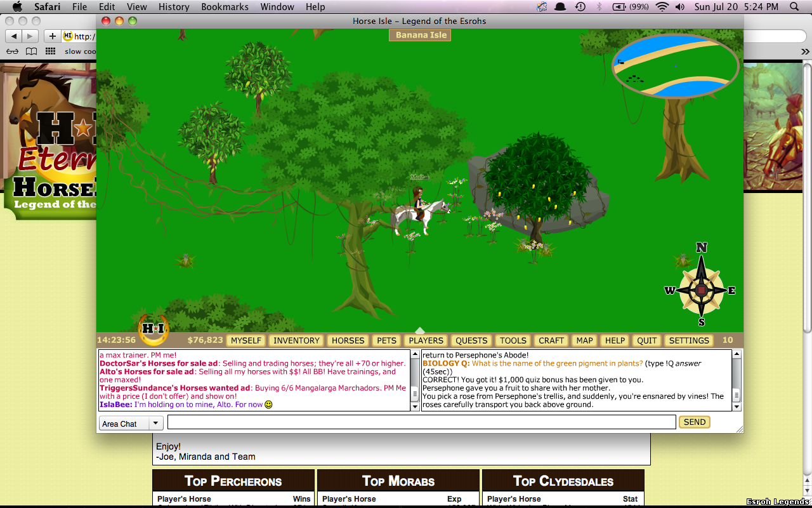Click the Wi-Fi status icon

click(662, 7)
